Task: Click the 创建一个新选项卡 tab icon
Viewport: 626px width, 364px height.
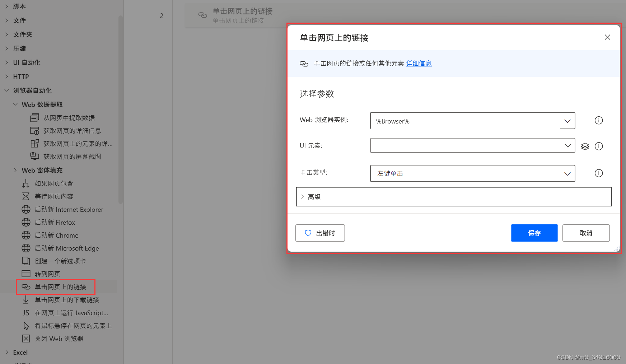Action: 26,261
